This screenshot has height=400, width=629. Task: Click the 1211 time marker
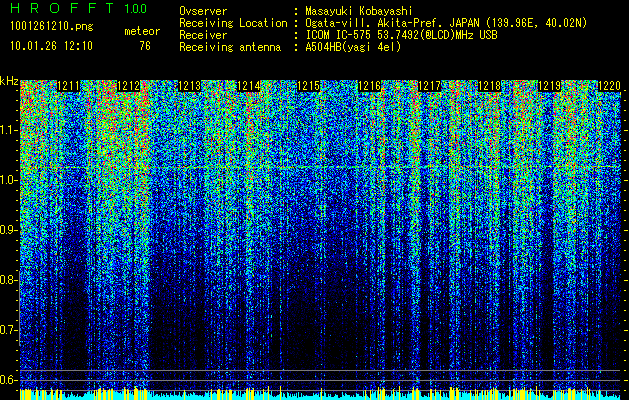pos(69,86)
